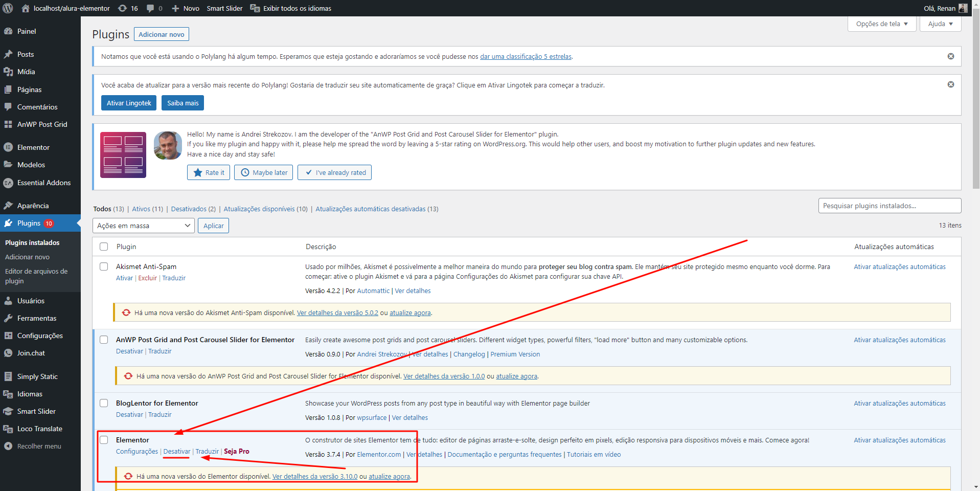980x491 pixels.
Task: Open Plugins instalados submenu item
Action: point(32,242)
